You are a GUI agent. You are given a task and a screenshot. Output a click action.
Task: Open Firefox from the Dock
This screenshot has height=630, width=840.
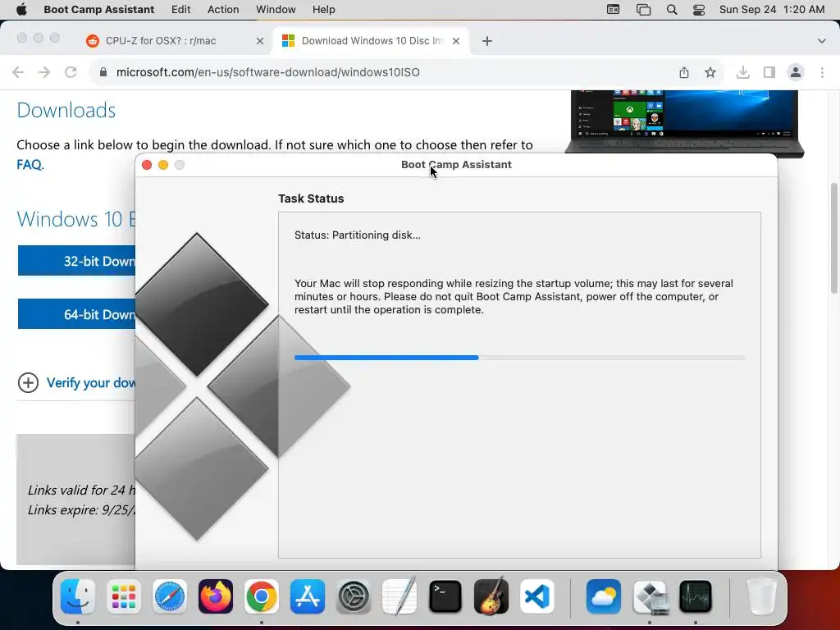(216, 596)
